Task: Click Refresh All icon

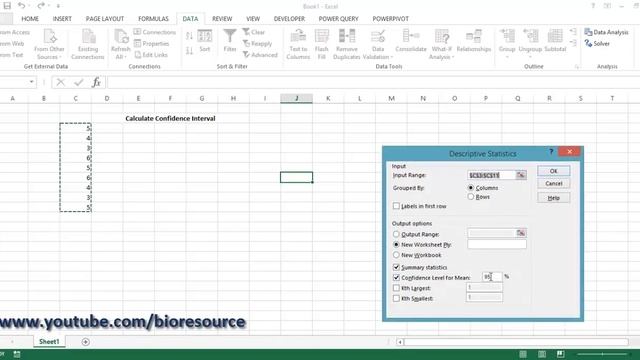Action: 120,44
